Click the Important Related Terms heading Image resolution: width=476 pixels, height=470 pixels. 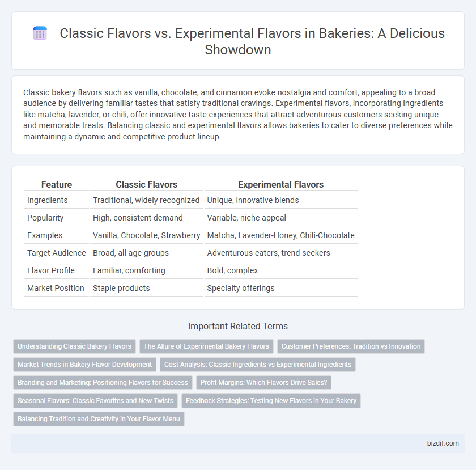pos(238,327)
